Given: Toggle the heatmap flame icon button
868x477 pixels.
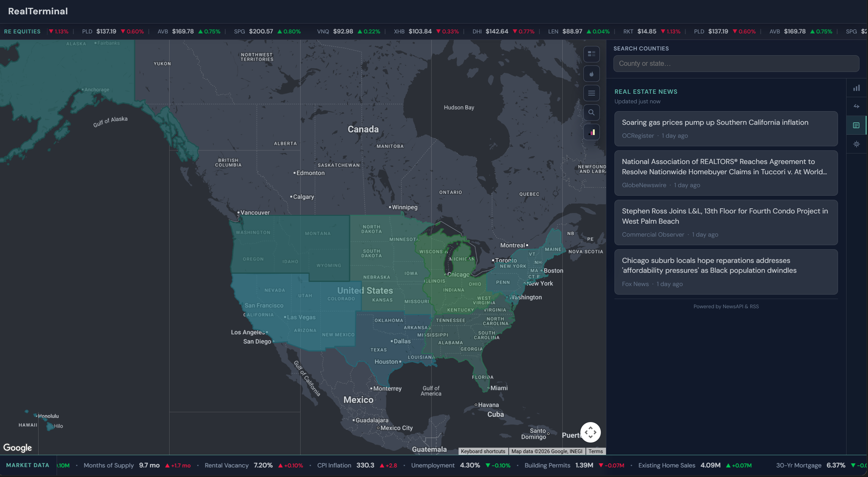Looking at the screenshot, I should click(x=591, y=74).
